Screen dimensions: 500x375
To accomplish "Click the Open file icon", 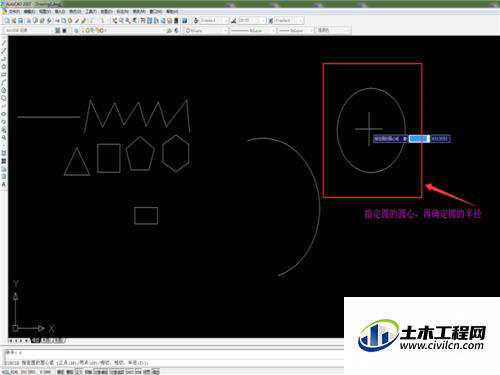I will pyautogui.click(x=14, y=21).
